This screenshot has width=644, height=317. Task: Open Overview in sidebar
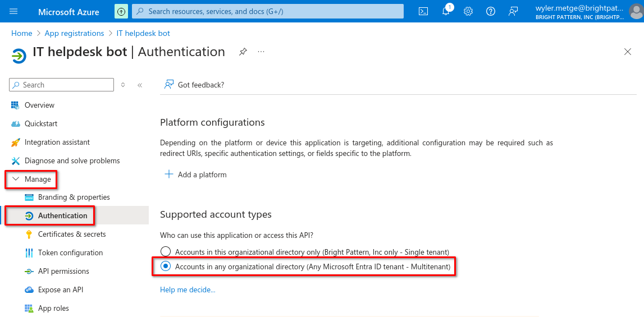(39, 105)
